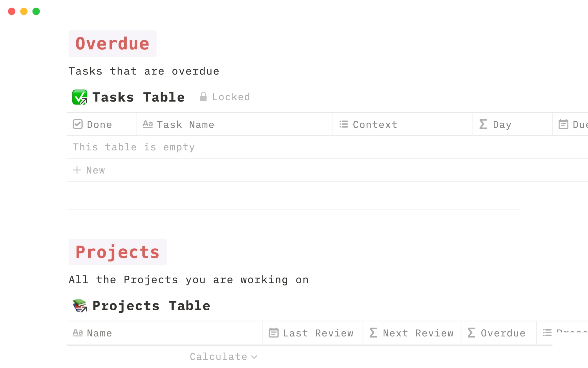
Task: Click the red Overdue heading
Action: (x=112, y=44)
